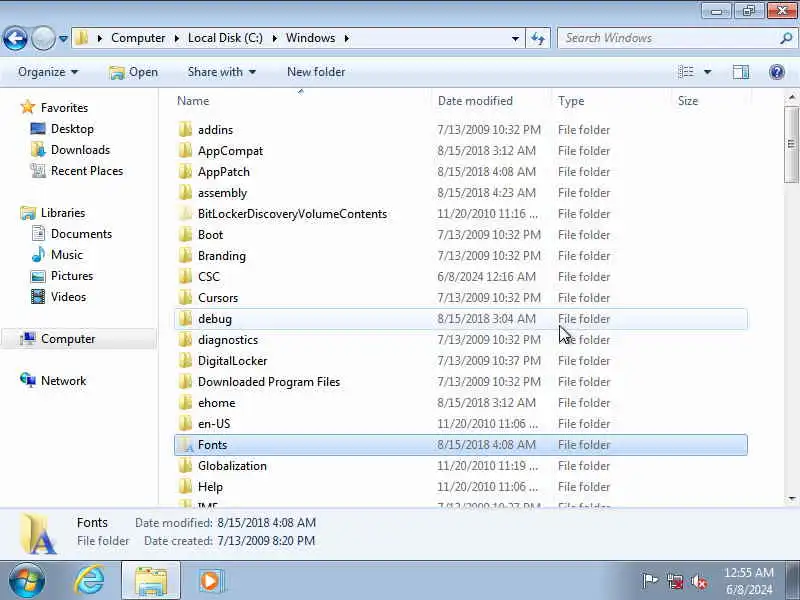The width and height of the screenshot is (800, 600).
Task: Click the vertical scrollbar down arrow
Action: point(792,498)
